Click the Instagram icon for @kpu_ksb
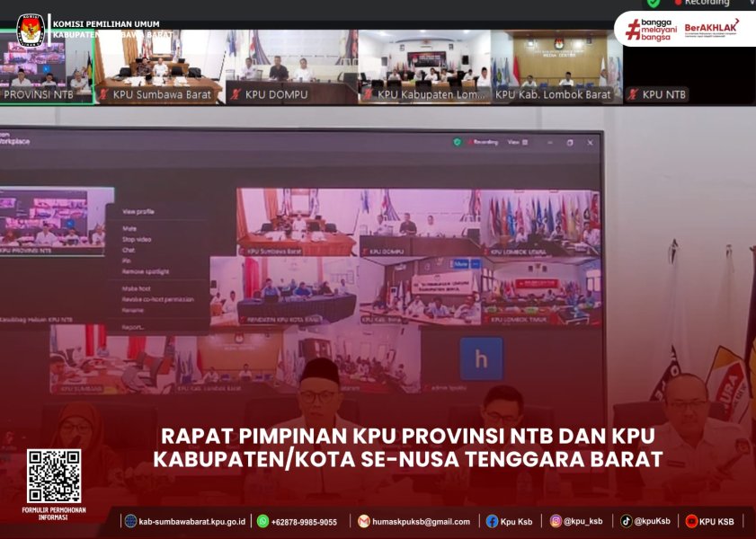Screen dimensions: 756x539 coord(556,521)
